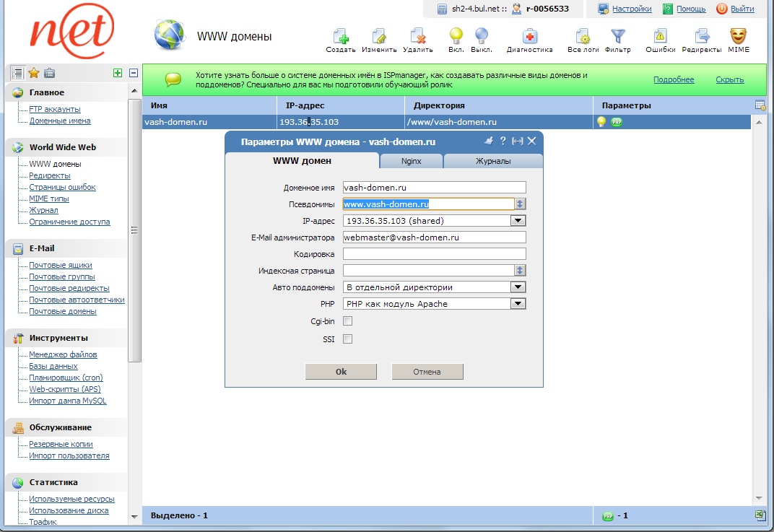Toggle the Вкл. (Enable) toolbar icon

tap(455, 36)
